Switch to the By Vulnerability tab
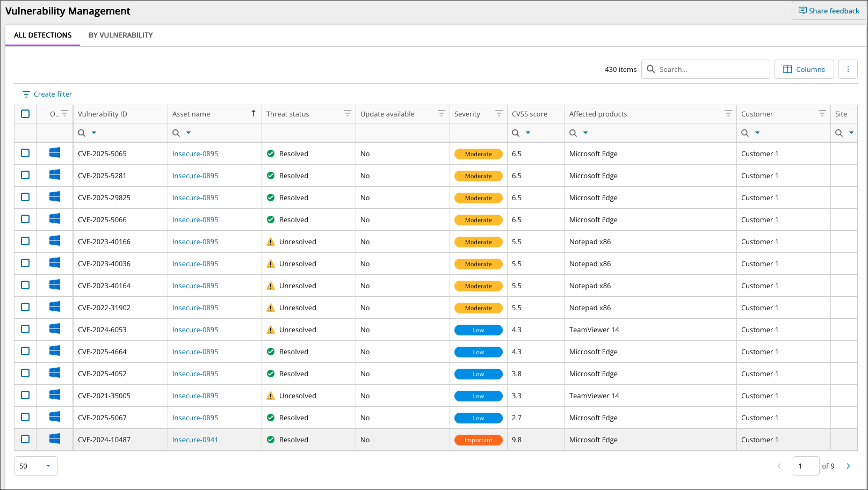The width and height of the screenshot is (868, 490). coord(120,35)
